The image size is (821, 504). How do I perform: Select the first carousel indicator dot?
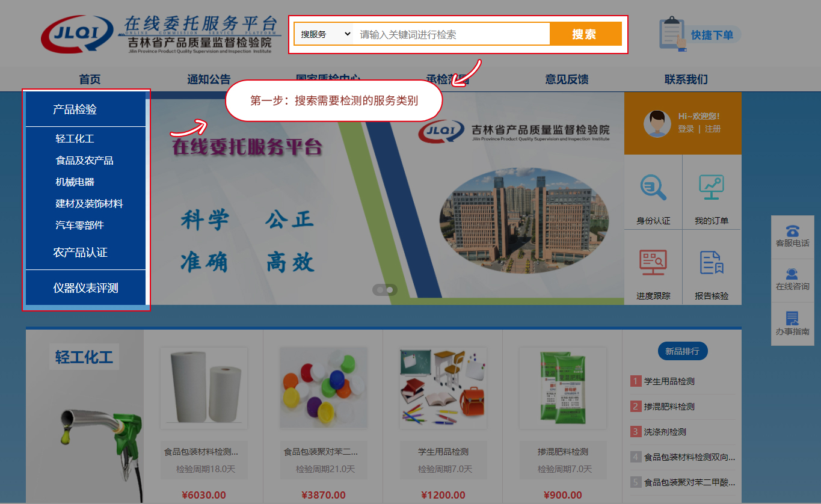380,290
